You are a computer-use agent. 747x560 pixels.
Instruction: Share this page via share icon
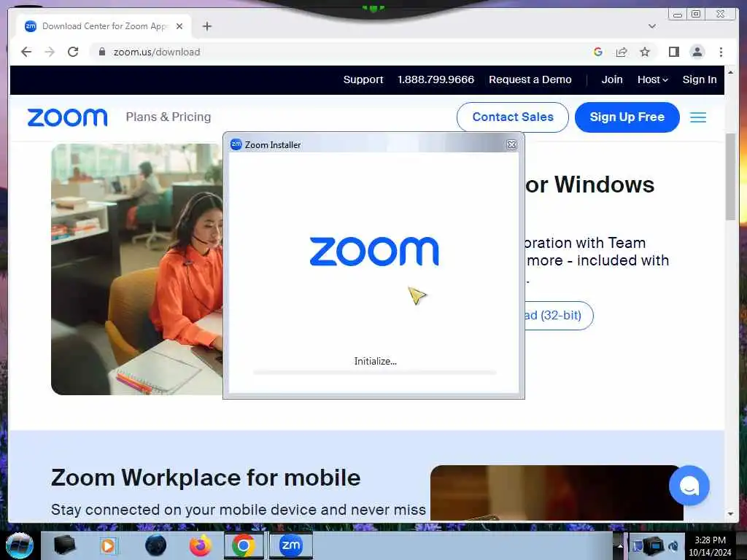click(622, 52)
